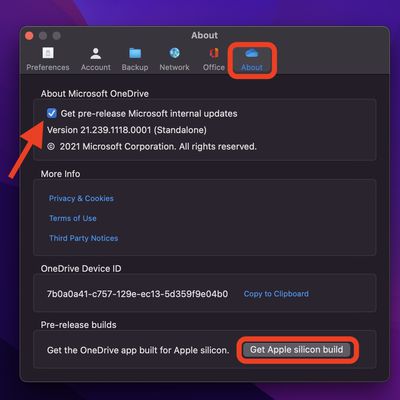This screenshot has height=400, width=400.
Task: Click the 'OneDrive Device ID' section heading
Action: tap(81, 269)
